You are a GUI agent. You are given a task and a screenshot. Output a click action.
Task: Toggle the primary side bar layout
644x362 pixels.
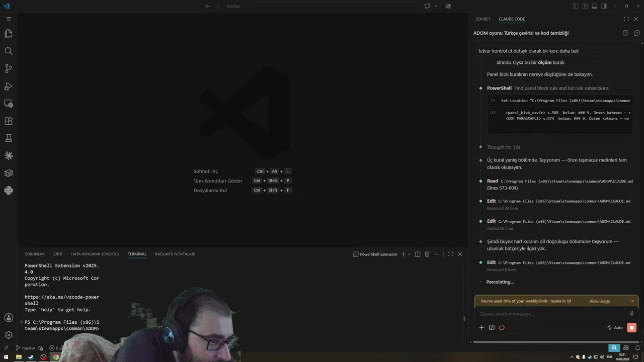pos(576,6)
